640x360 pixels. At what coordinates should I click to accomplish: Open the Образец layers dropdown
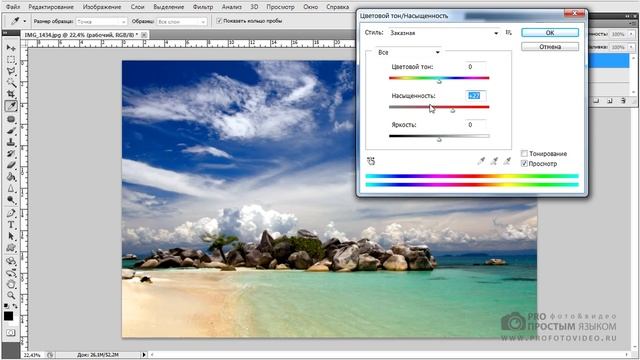[x=182, y=21]
